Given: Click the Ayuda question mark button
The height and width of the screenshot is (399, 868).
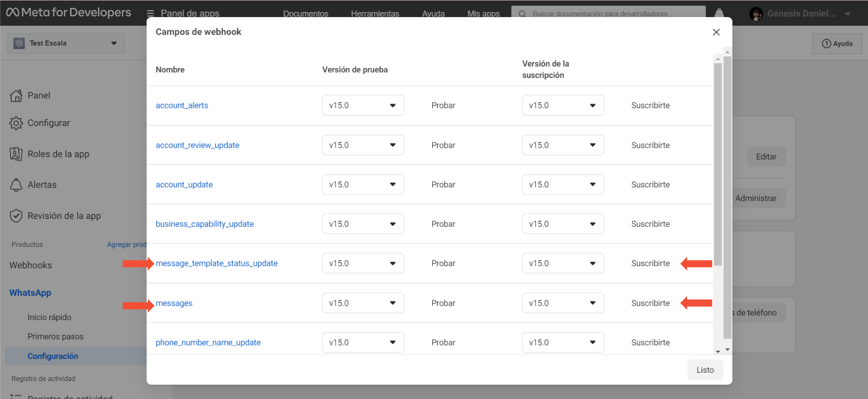Looking at the screenshot, I should [x=837, y=43].
